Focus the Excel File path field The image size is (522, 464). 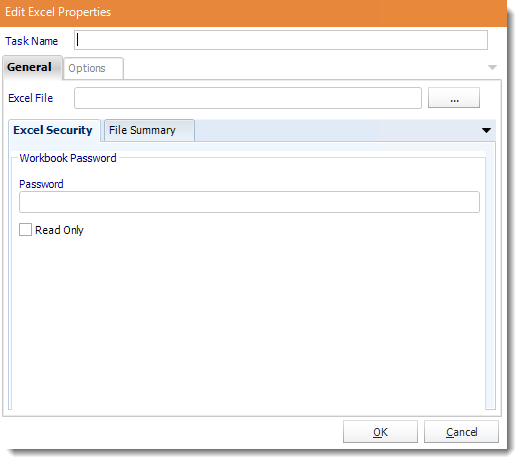click(x=248, y=98)
